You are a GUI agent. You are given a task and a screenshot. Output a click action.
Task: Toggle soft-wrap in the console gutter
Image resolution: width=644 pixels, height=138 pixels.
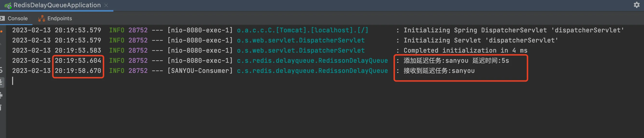point(1,70)
